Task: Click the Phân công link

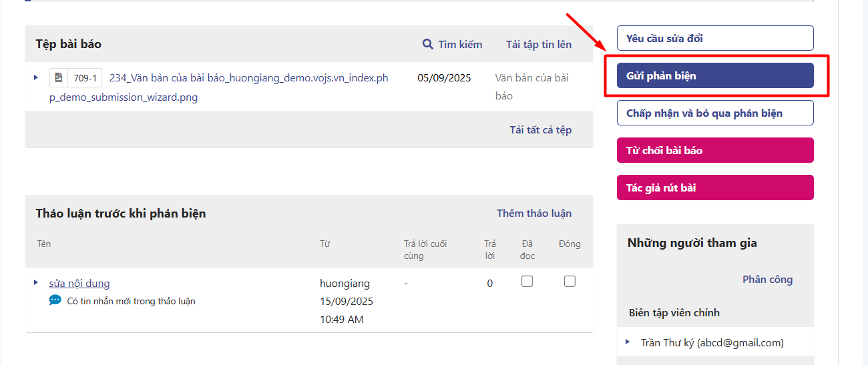Action: (767, 279)
